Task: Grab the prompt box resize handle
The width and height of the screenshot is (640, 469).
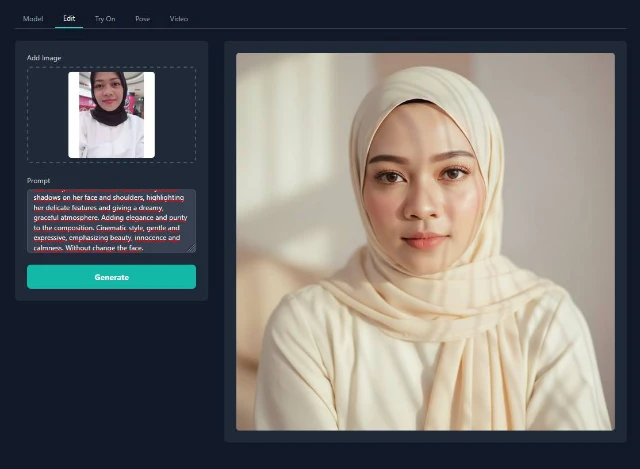Action: pos(192,248)
